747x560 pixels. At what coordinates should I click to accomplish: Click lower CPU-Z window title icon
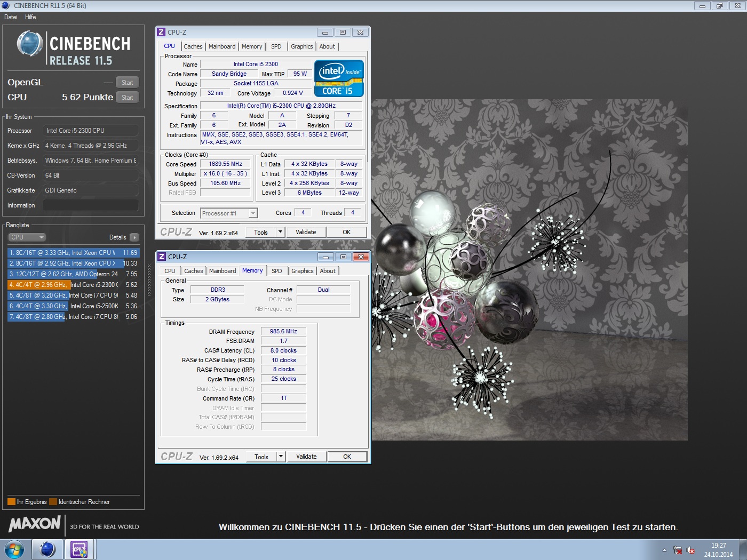pos(162,257)
